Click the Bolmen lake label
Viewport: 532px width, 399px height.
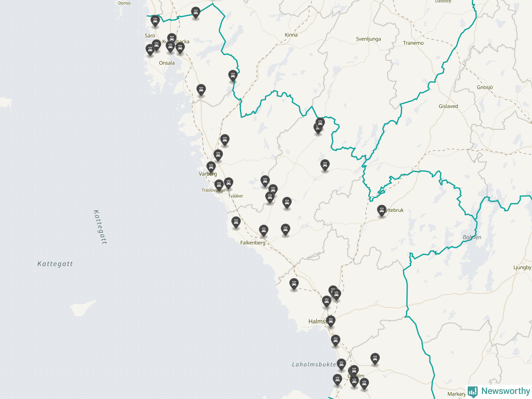pyautogui.click(x=472, y=237)
